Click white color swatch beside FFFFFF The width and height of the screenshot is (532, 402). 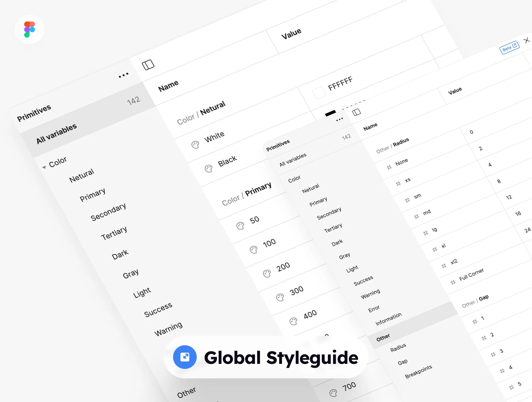319,93
